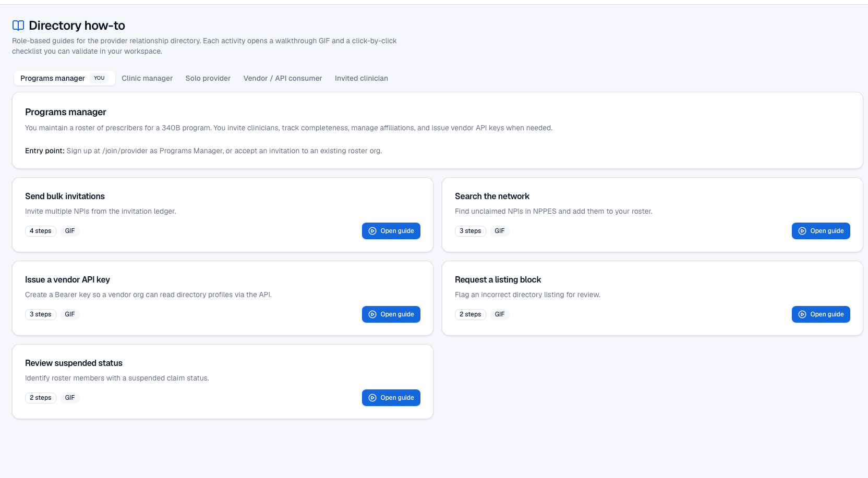868x478 pixels.
Task: Click 3 steps badge in Search the network
Action: click(x=471, y=231)
